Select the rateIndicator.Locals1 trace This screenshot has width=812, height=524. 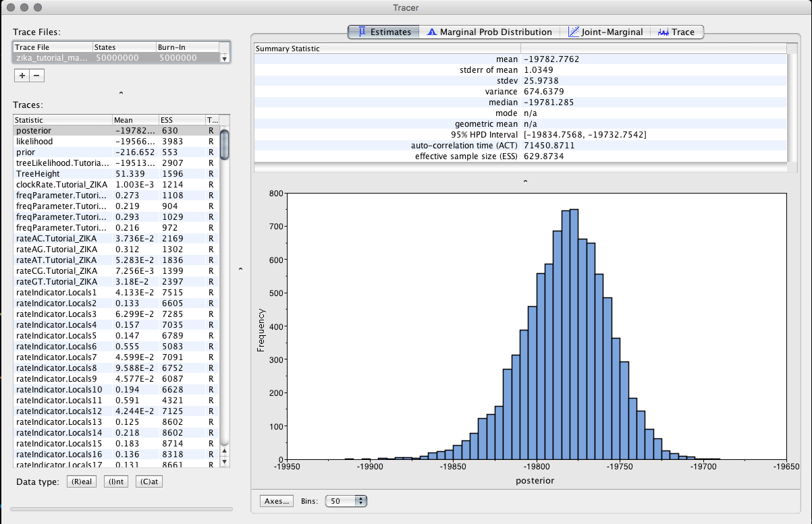(117, 293)
